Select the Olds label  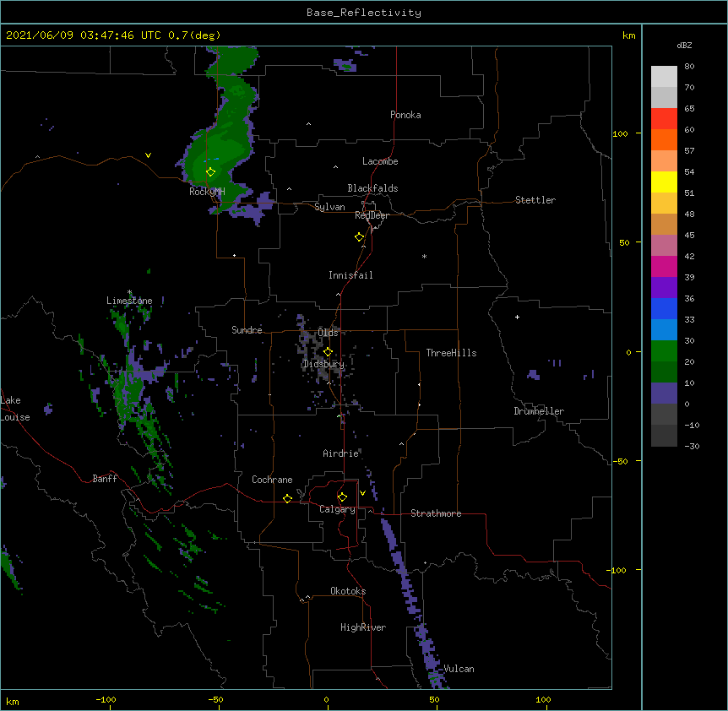coord(328,333)
